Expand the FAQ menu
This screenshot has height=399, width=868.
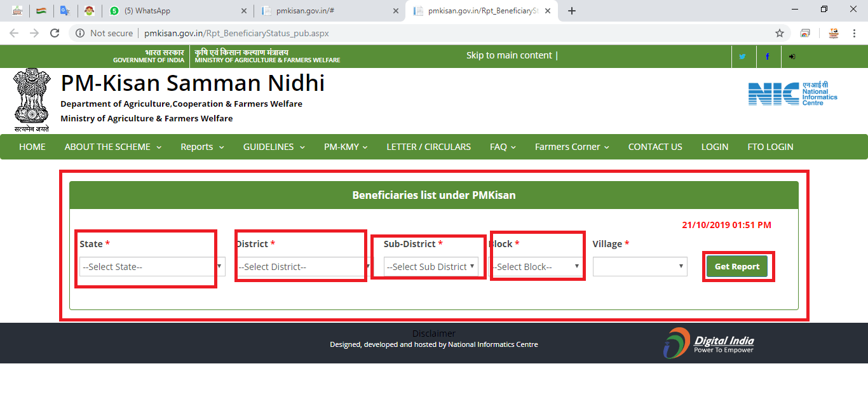pos(503,147)
